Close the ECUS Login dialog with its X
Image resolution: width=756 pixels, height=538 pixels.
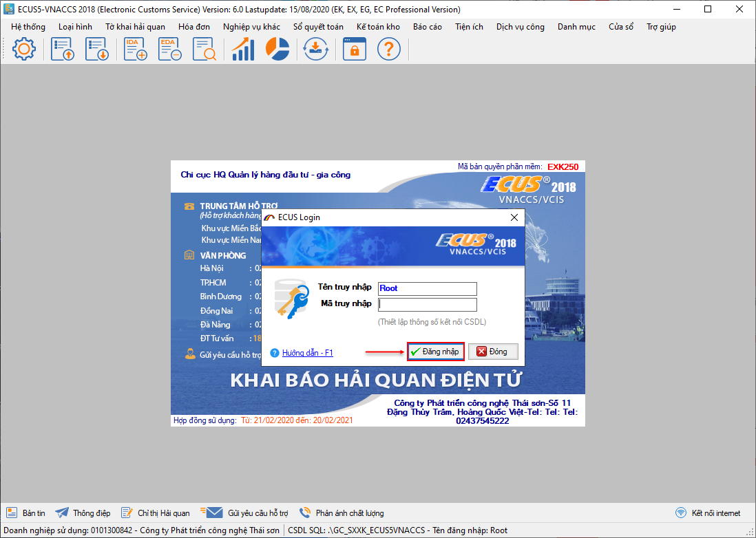tap(514, 217)
